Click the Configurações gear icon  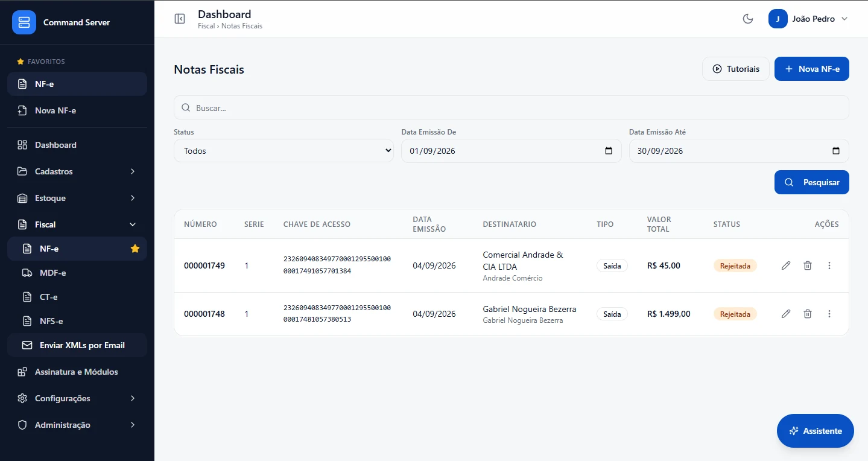coord(22,398)
